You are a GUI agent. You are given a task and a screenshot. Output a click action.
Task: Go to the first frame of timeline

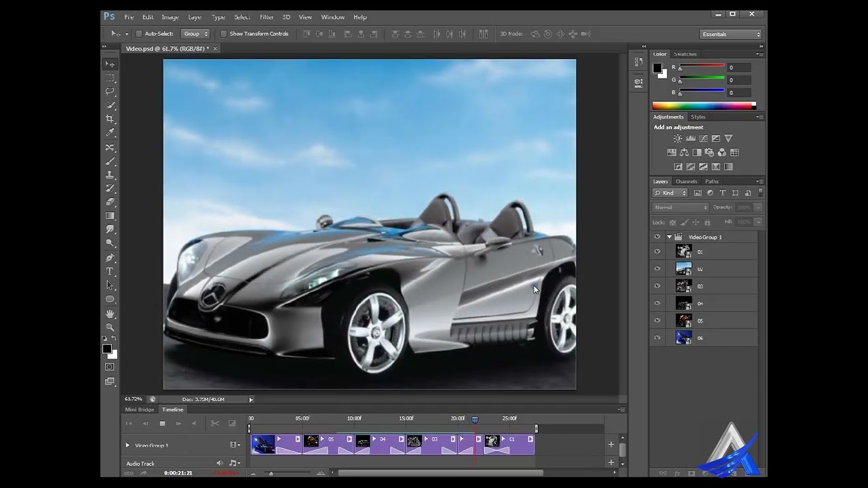pyautogui.click(x=129, y=424)
